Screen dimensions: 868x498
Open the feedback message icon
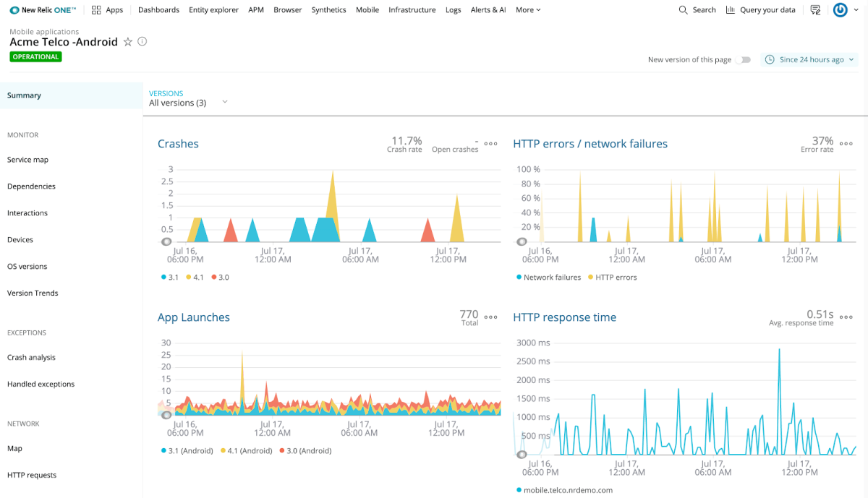tap(816, 10)
